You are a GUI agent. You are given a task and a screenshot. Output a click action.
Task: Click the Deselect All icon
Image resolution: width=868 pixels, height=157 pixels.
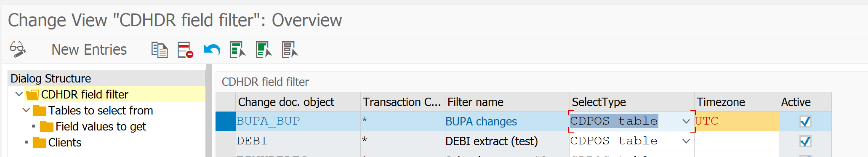[290, 50]
